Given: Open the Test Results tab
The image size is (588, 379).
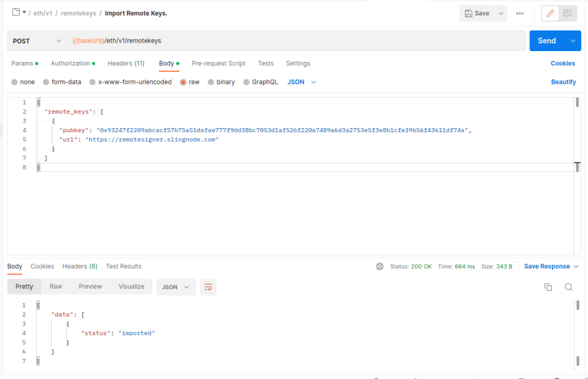Looking at the screenshot, I should tap(124, 266).
